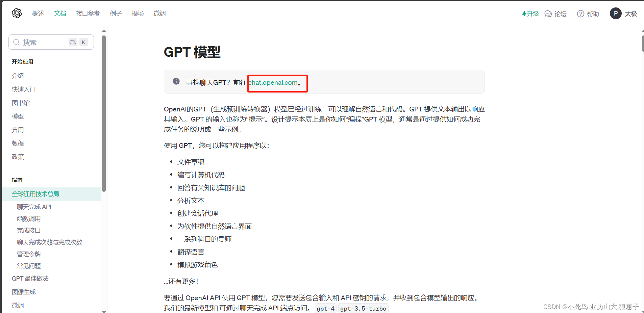The image size is (644, 313).
Task: Open the top navigation 微调 tab
Action: click(160, 14)
